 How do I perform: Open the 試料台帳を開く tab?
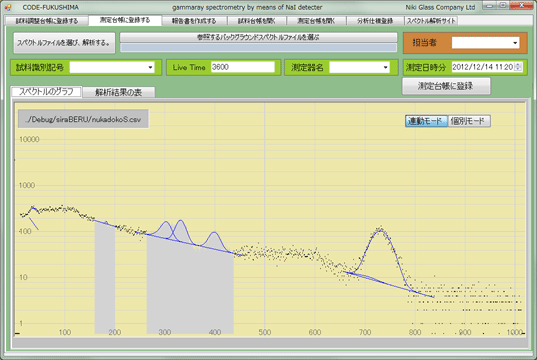257,21
